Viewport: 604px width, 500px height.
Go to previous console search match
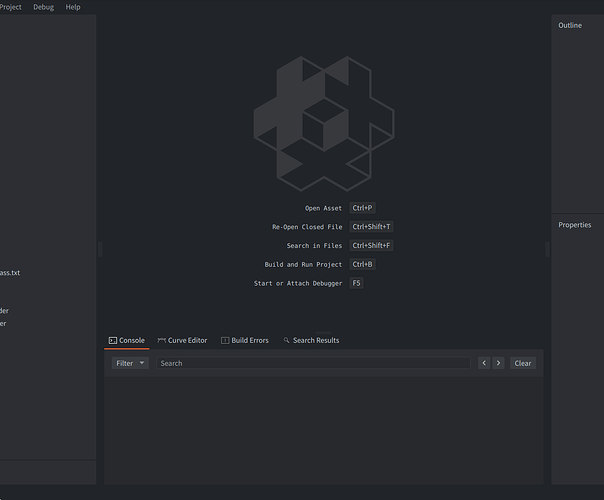coord(484,363)
